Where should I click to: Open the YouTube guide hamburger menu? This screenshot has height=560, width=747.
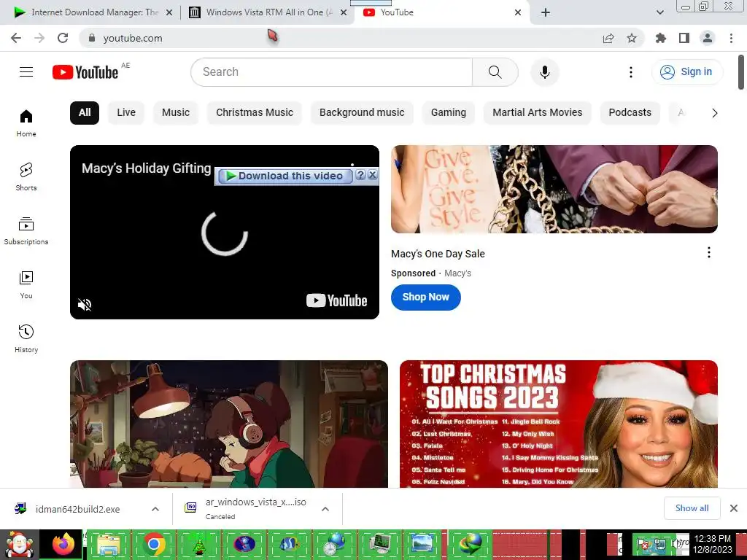(x=26, y=72)
